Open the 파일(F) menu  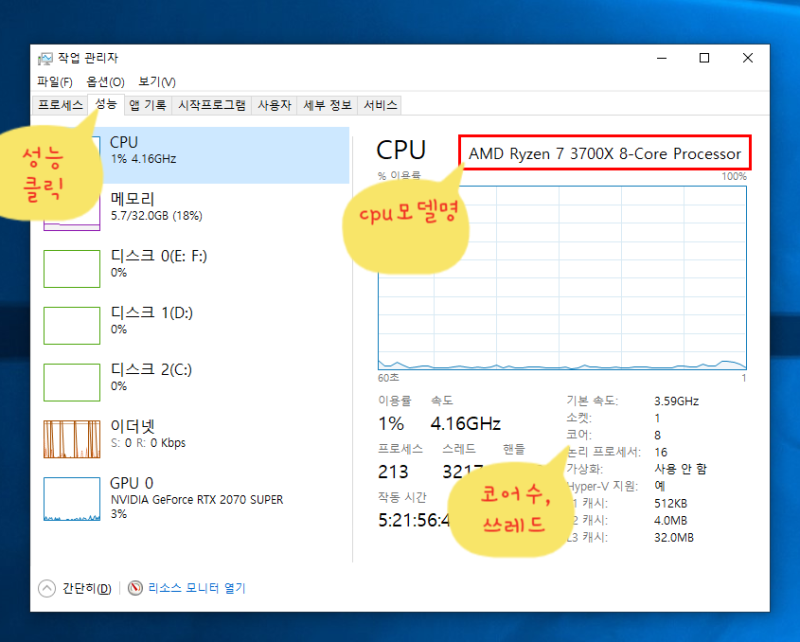click(x=55, y=82)
